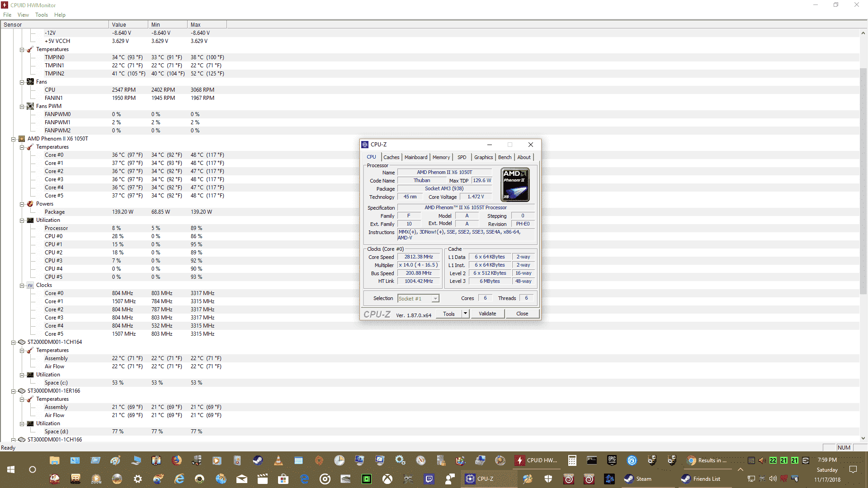Open Movies & TV clapperboard icon
Screen dimensions: 868x488
[x=263, y=479]
